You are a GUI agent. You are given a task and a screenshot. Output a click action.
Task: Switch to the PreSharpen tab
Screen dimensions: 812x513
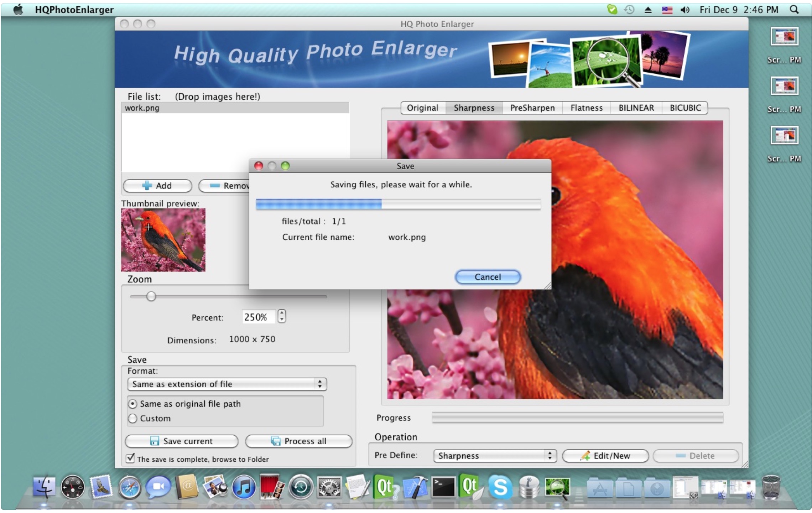[532, 108]
